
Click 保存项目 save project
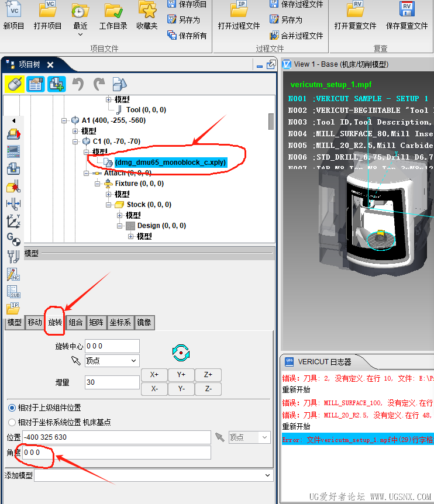(187, 4)
